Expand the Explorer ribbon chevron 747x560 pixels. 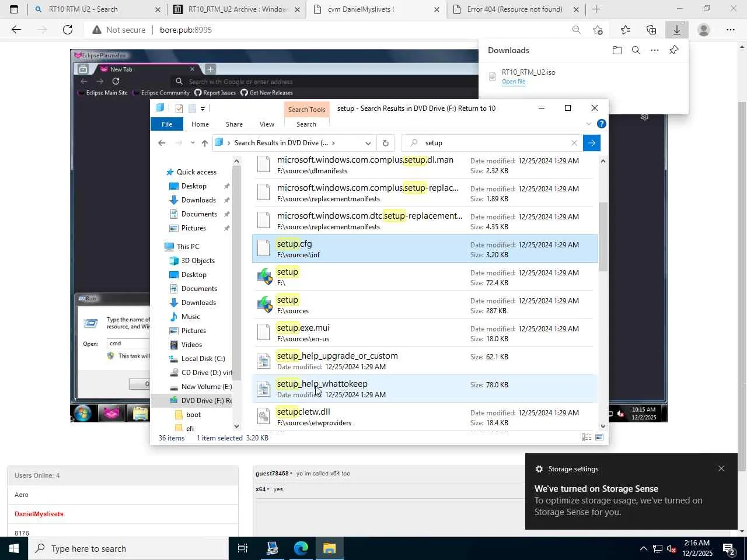[x=588, y=124]
